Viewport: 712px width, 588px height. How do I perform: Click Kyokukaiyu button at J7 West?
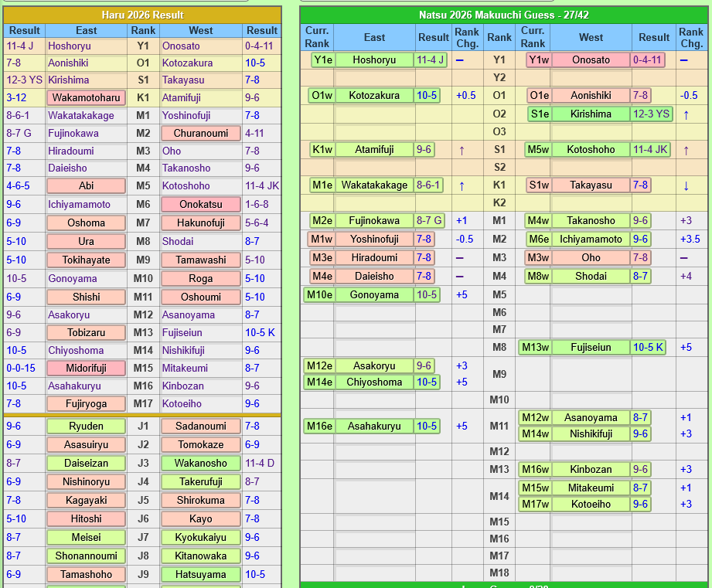[201, 538]
